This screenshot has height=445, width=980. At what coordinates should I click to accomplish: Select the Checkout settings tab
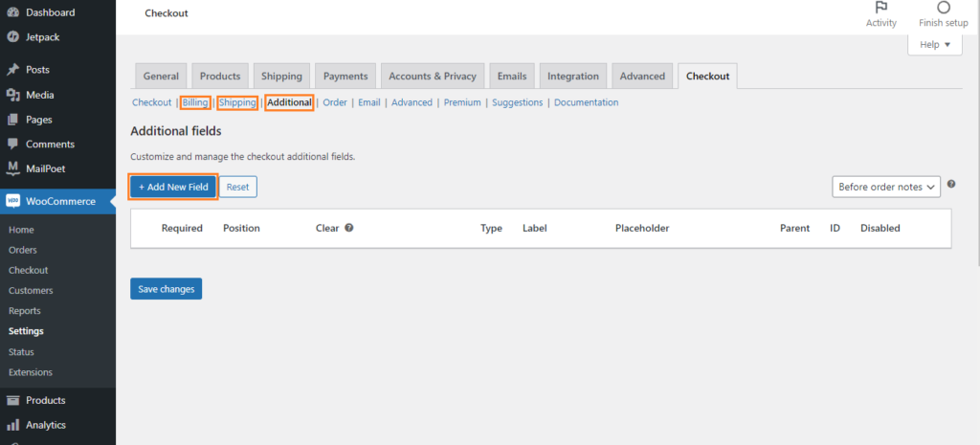tap(707, 76)
